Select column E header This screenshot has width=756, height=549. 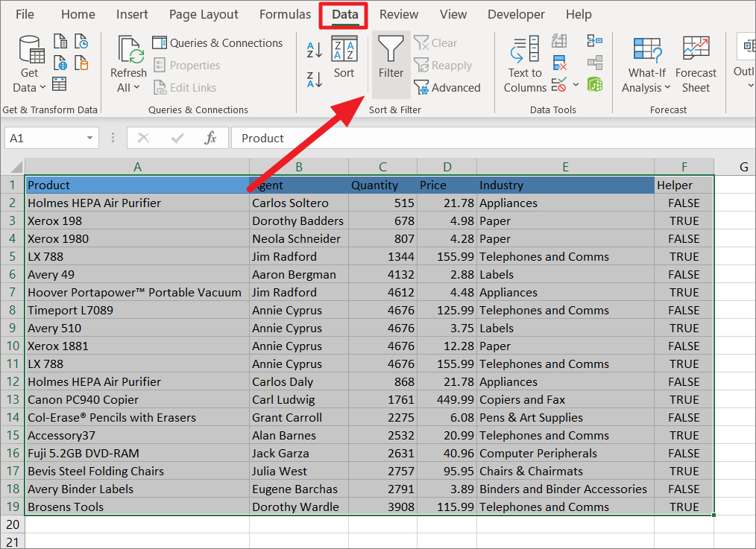point(566,167)
